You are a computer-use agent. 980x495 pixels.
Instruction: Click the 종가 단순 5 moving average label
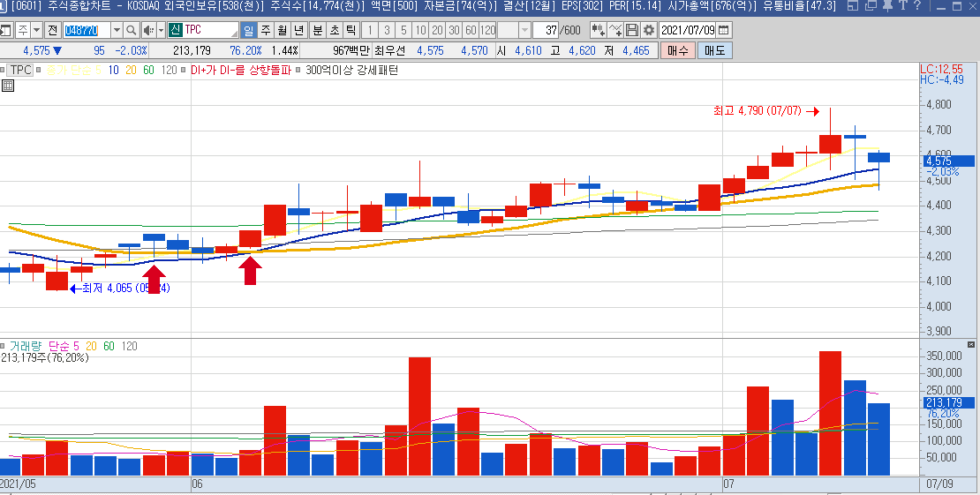click(73, 70)
